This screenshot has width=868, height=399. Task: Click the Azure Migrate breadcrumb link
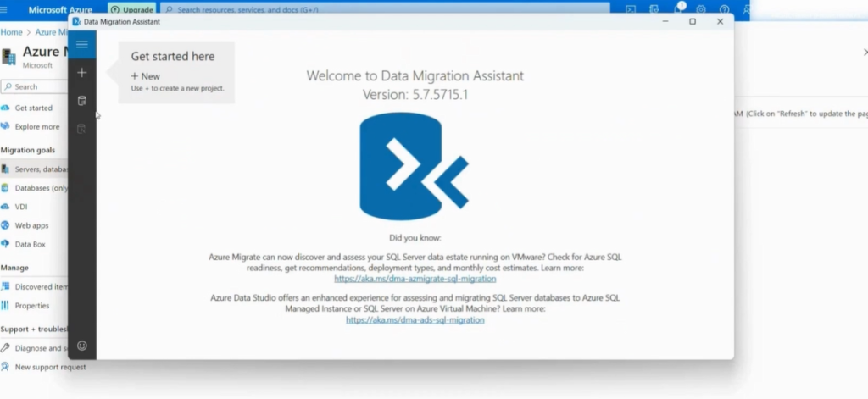pyautogui.click(x=52, y=32)
